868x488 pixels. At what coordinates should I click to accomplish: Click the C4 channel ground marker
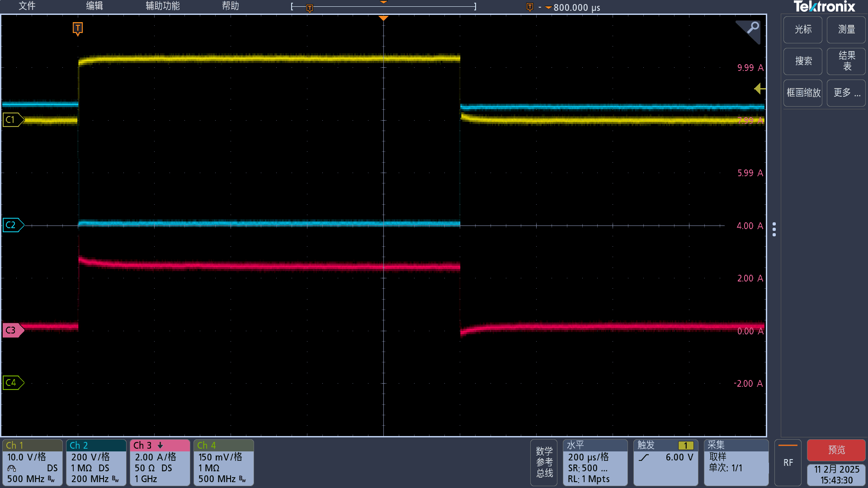[x=12, y=383]
